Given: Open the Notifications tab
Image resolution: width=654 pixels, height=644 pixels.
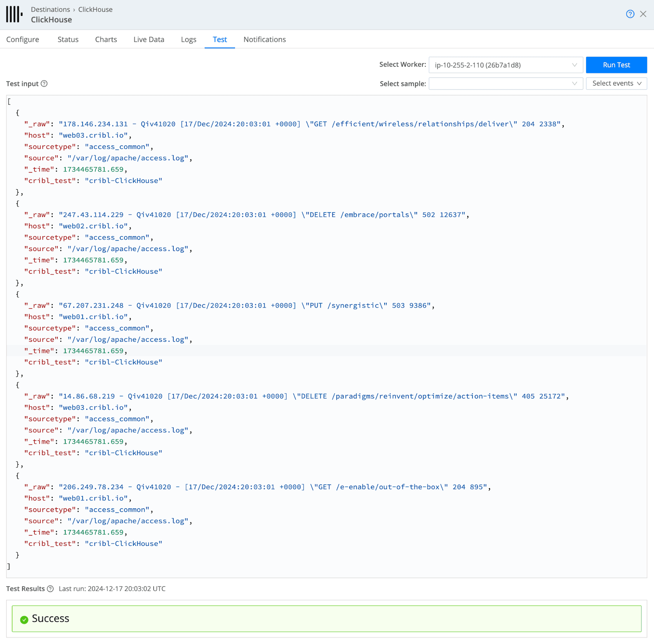Looking at the screenshot, I should coord(264,40).
